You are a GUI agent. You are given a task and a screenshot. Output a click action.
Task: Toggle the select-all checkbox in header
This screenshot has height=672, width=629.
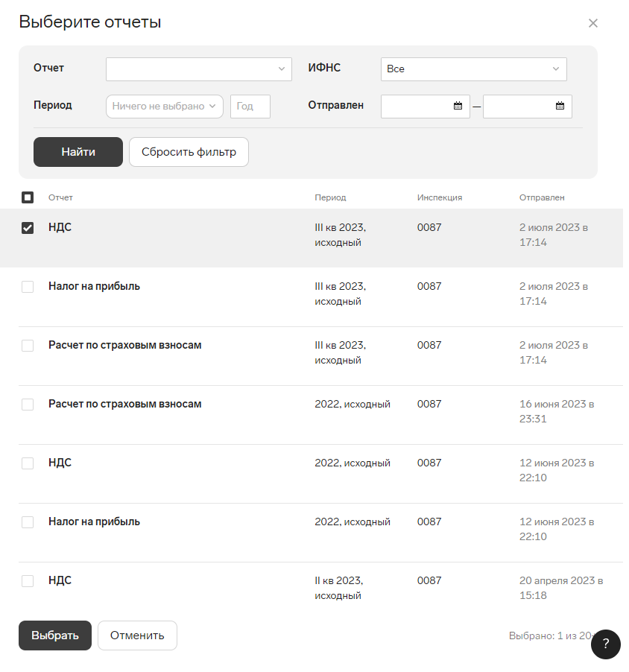(x=28, y=197)
